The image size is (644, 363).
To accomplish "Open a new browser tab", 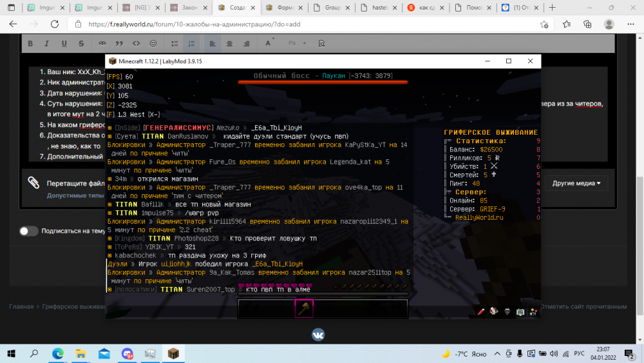I will coord(552,7).
